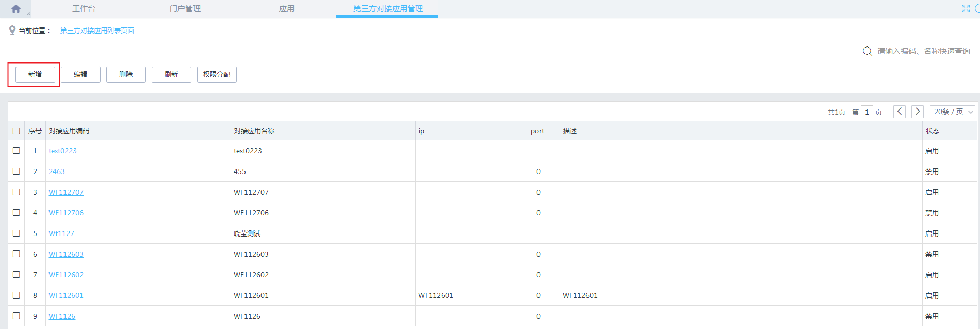This screenshot has width=980, height=329.
Task: Click the page number input box
Action: pos(867,112)
